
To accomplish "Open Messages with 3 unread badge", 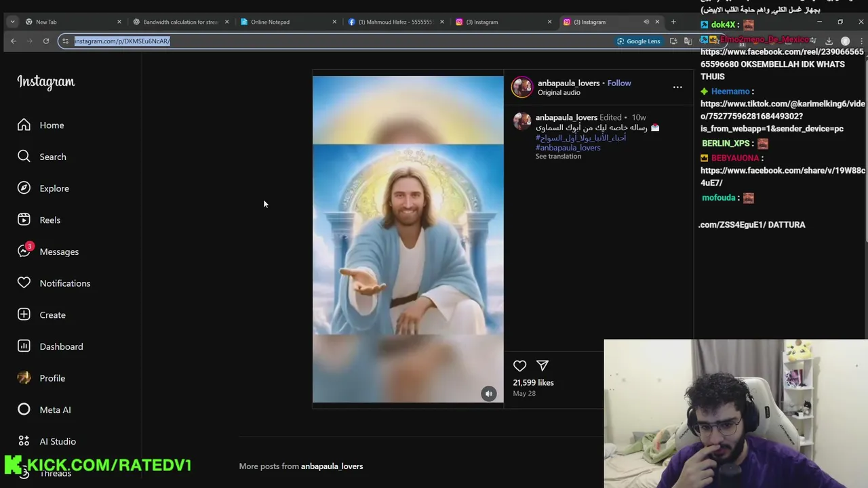I will [x=47, y=251].
